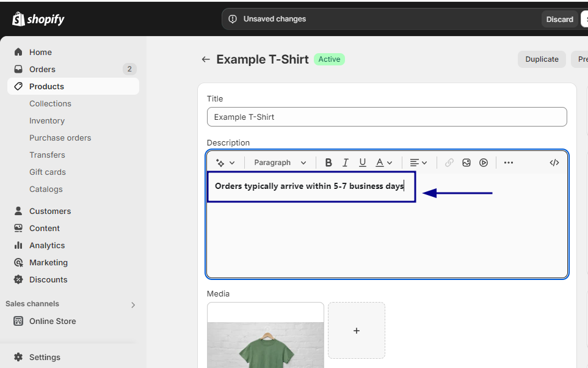The height and width of the screenshot is (368, 588).
Task: Open the text color picker dropdown
Action: (x=382, y=162)
